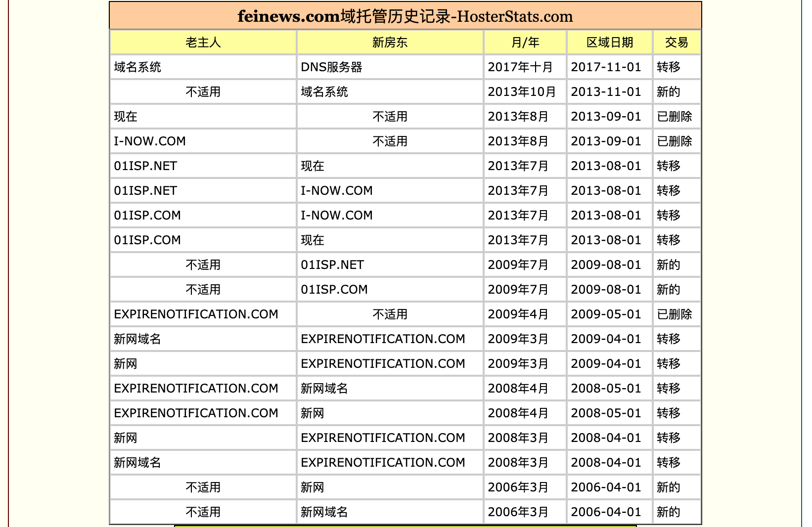Viewport: 812px width, 527px height.
Task: Click 新网 in the 2006年3月 row
Action: coord(313,487)
